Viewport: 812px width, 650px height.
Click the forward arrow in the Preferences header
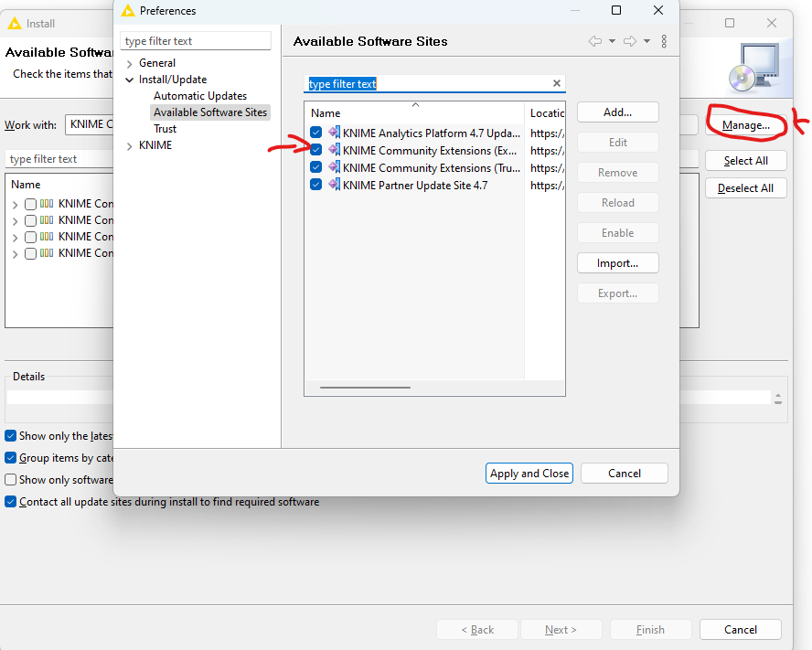(x=630, y=41)
